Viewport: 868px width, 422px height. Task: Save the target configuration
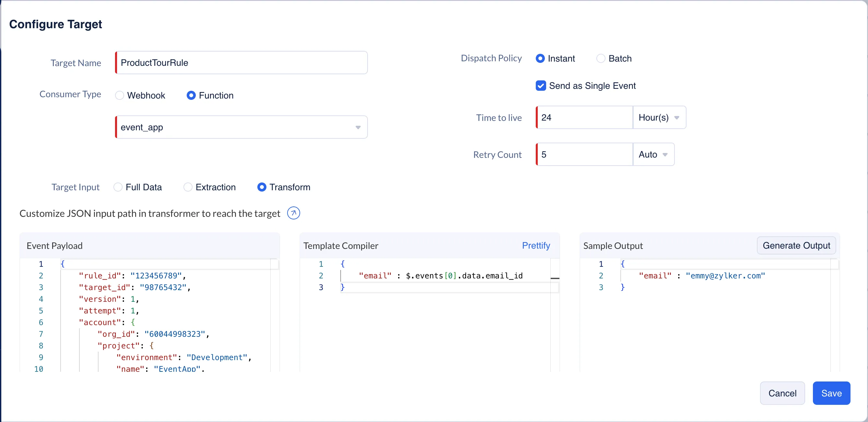(x=831, y=393)
